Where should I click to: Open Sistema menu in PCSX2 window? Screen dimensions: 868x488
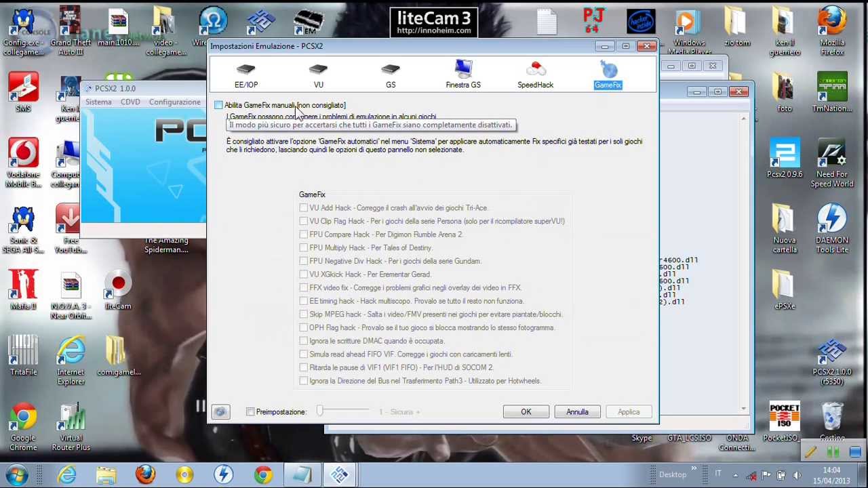coord(98,102)
